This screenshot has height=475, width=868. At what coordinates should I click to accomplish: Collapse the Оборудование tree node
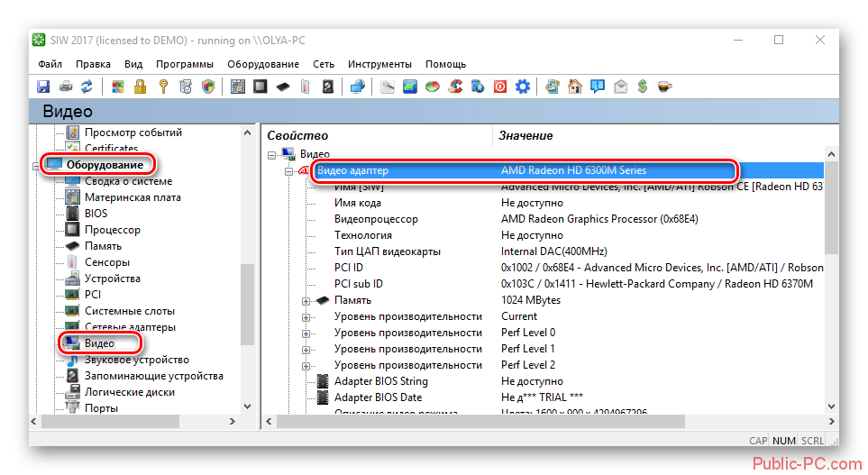tap(36, 165)
